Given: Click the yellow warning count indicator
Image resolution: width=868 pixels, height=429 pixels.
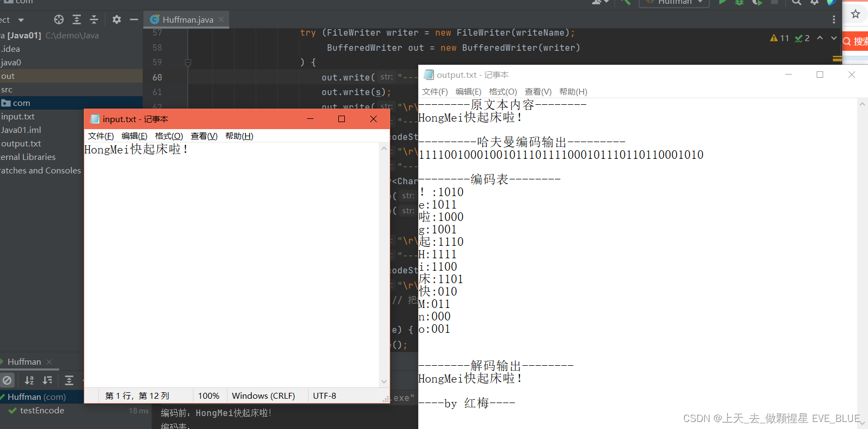Looking at the screenshot, I should coord(779,38).
